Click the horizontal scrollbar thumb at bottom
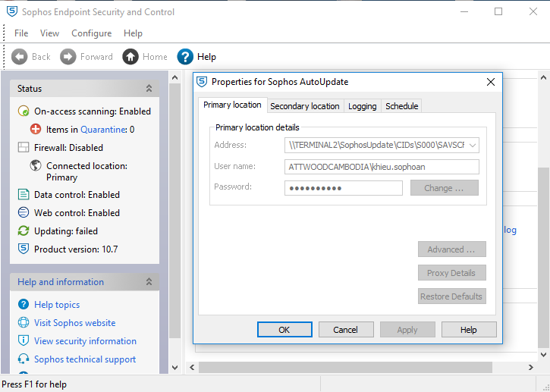The image size is (550, 392). tap(345, 367)
